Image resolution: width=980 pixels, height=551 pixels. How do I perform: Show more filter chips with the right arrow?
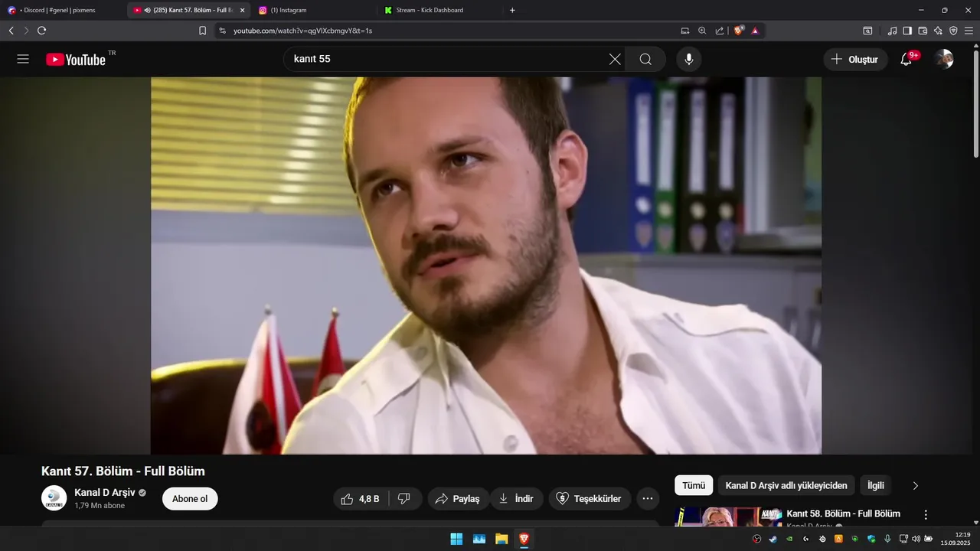[x=915, y=485]
